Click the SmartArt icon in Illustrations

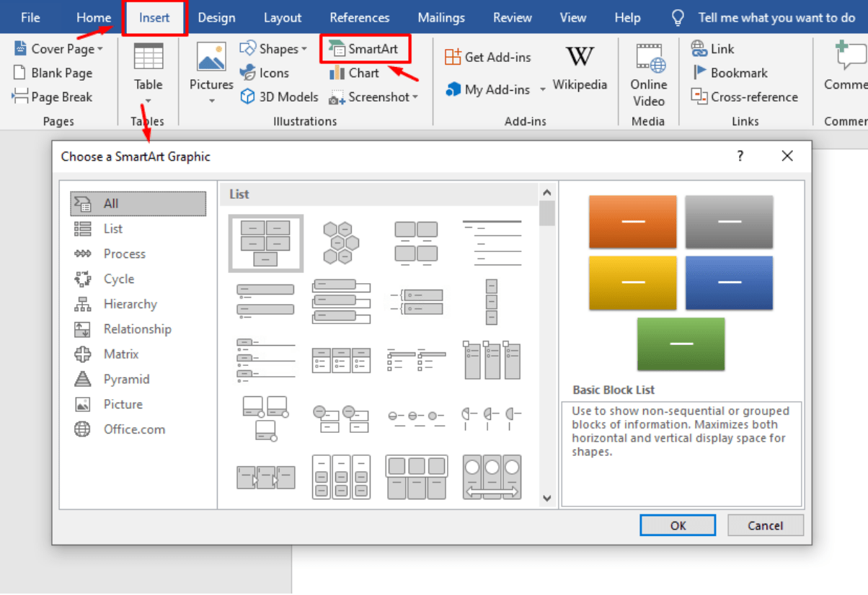click(x=337, y=49)
